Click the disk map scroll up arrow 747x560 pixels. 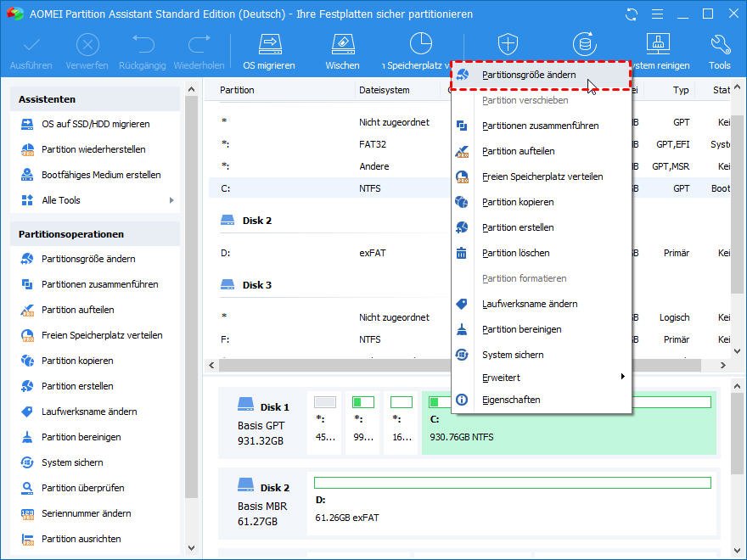click(738, 386)
